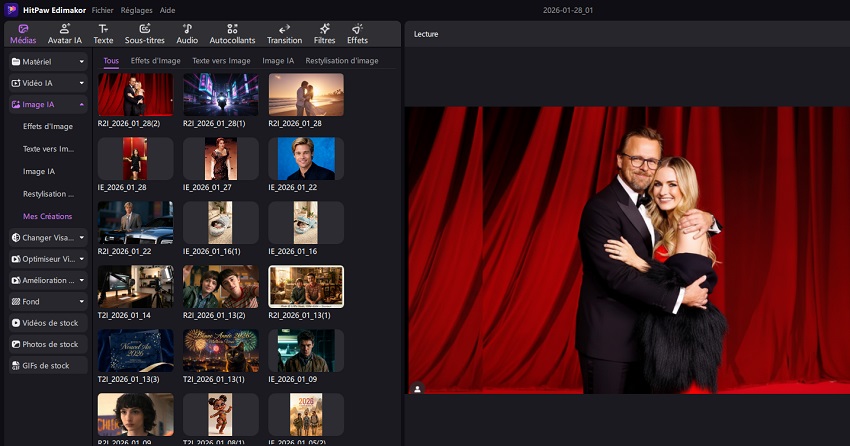
Task: Expand the Optimiseur Vidéo dropdown arrow
Action: coord(81,259)
